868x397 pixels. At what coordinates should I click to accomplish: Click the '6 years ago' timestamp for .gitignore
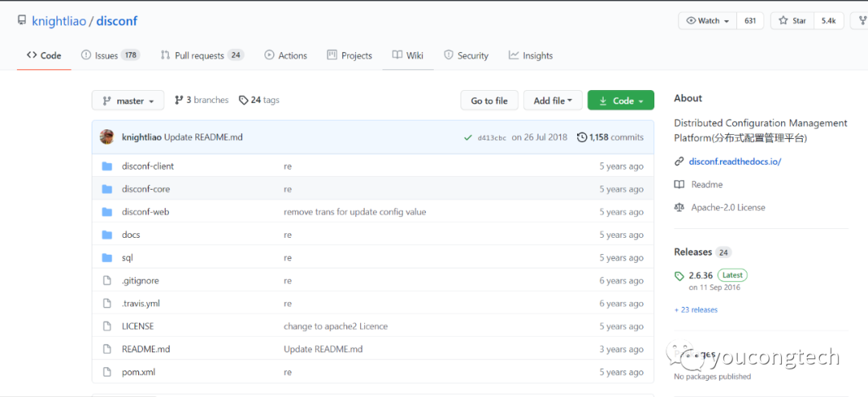[621, 280]
